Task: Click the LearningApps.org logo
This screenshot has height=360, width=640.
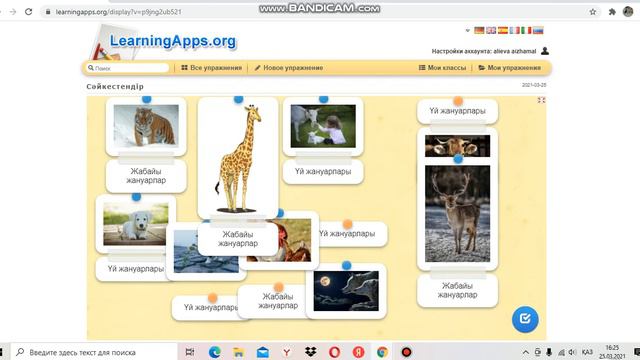Action: (x=173, y=41)
